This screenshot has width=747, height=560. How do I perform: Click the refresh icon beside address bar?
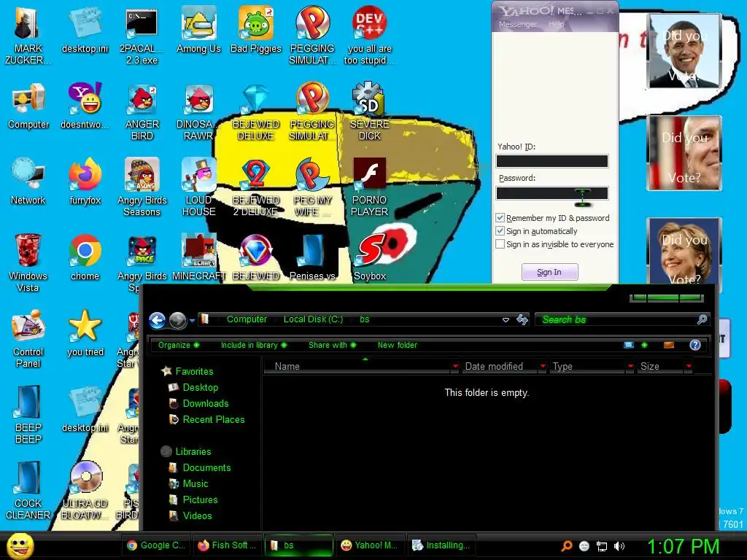point(522,319)
